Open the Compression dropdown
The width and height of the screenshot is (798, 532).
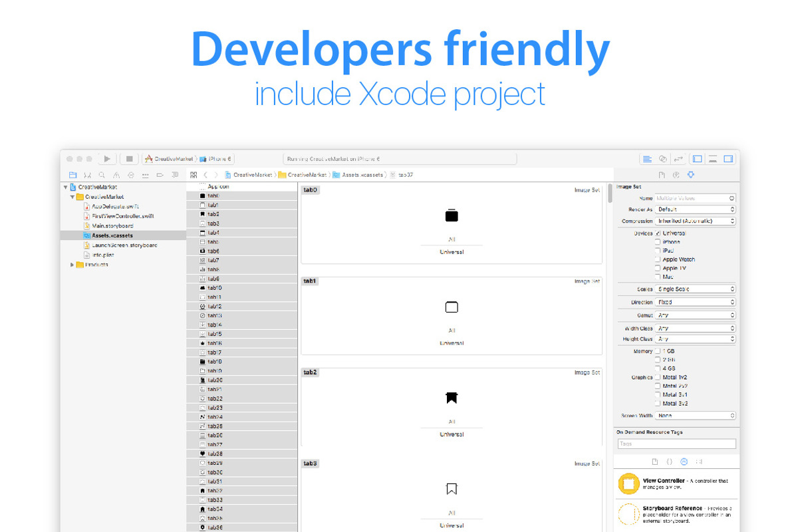pyautogui.click(x=696, y=221)
